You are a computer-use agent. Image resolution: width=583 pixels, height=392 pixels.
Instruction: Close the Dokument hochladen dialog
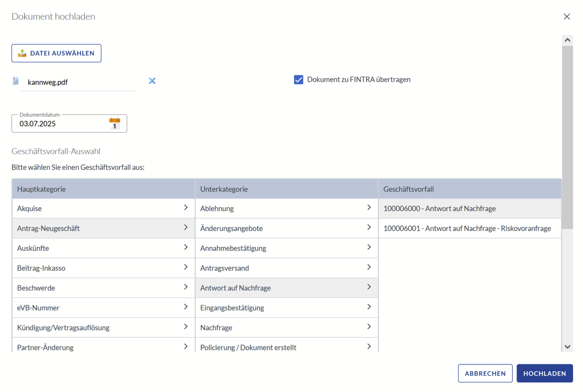[567, 17]
